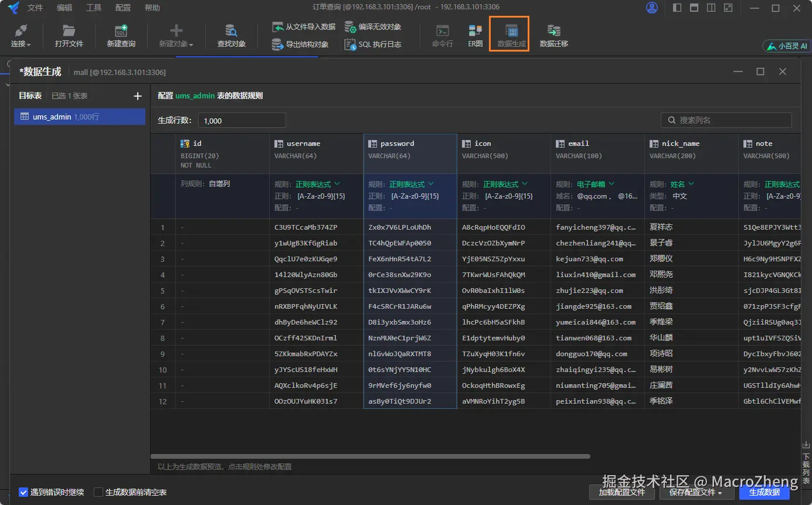
Task: Click the 打开文件 folder icon
Action: (69, 30)
